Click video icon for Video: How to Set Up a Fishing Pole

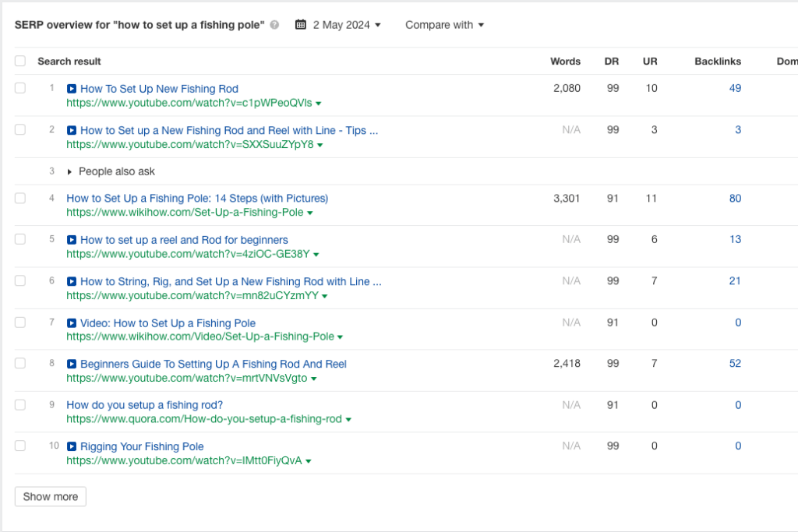(x=72, y=323)
